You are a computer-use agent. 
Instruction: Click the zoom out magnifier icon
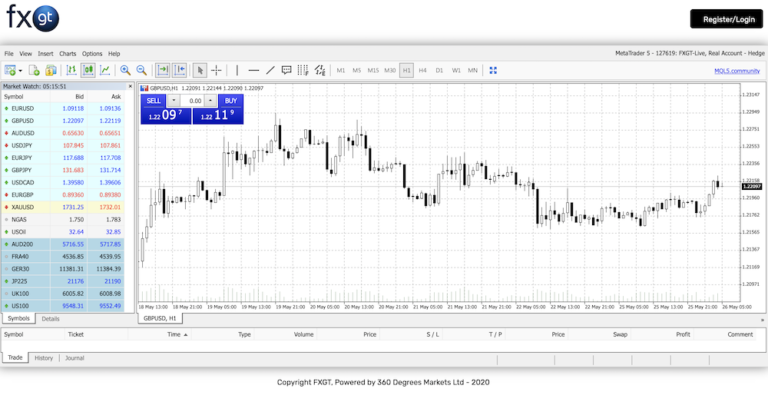[142, 70]
